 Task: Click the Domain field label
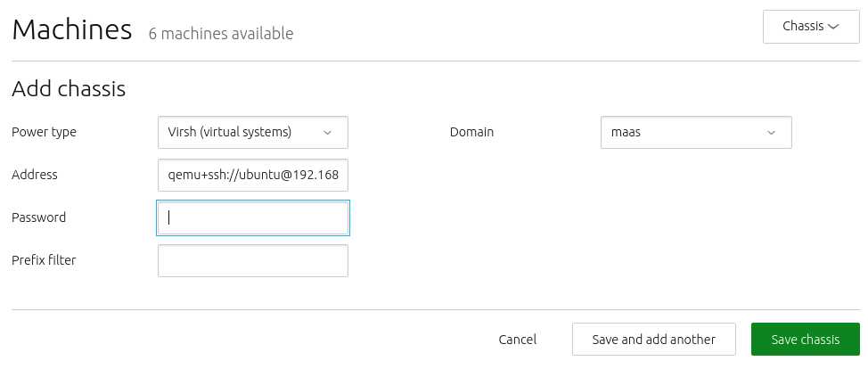click(x=471, y=132)
